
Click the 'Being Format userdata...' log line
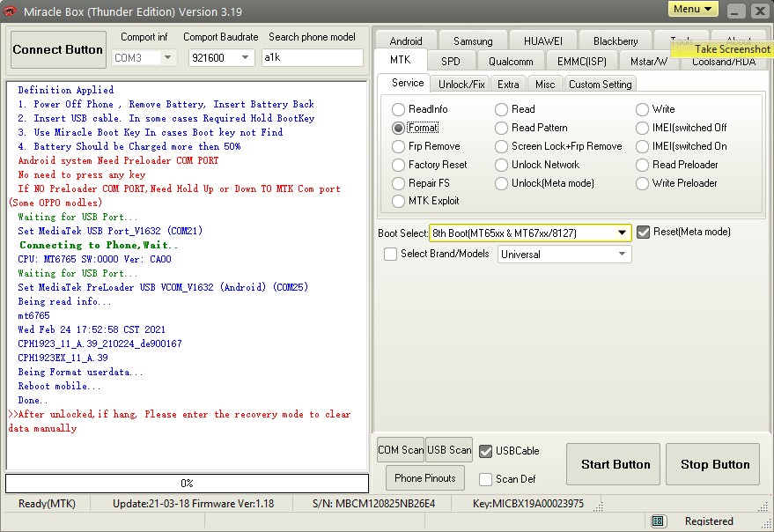(x=80, y=372)
